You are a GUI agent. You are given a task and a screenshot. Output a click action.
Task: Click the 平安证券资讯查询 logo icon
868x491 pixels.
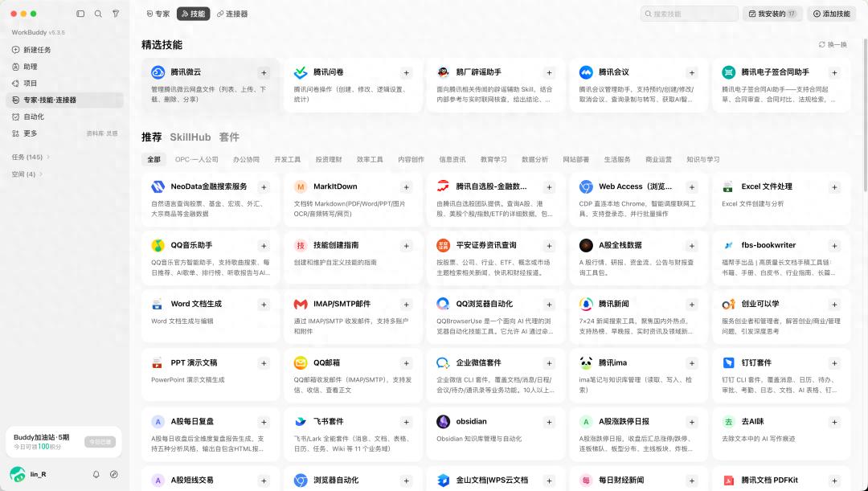[x=443, y=245]
